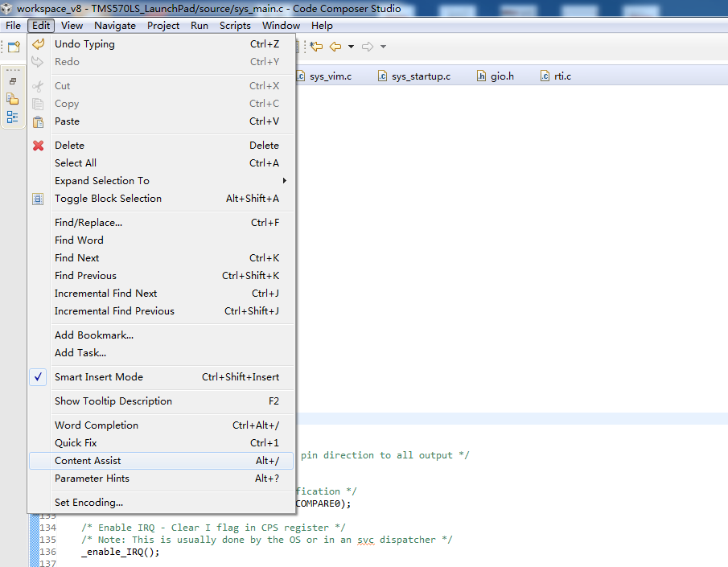Choose Incremental Find Previous
The height and width of the screenshot is (567, 728).
point(161,310)
